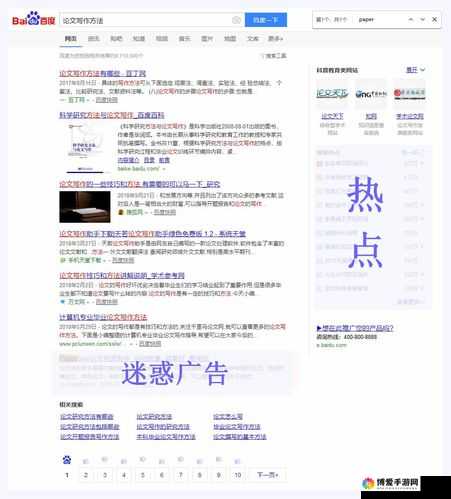Image resolution: width=451 pixels, height=499 pixels.
Task: Click the 百度一下 search button
Action: click(x=266, y=20)
